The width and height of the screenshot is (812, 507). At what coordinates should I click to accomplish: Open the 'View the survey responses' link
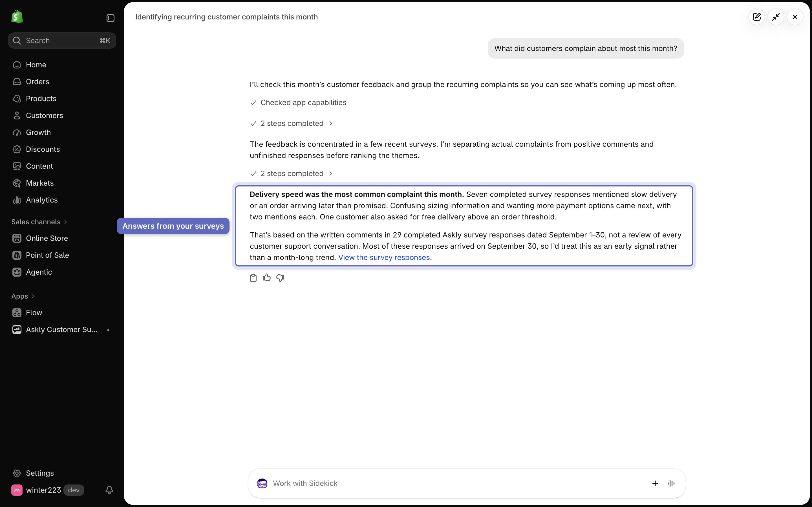384,257
